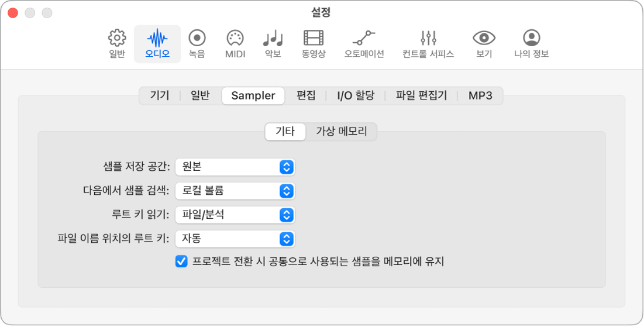Select the 오디오 waveform icon
The image size is (644, 327).
pos(157,39)
